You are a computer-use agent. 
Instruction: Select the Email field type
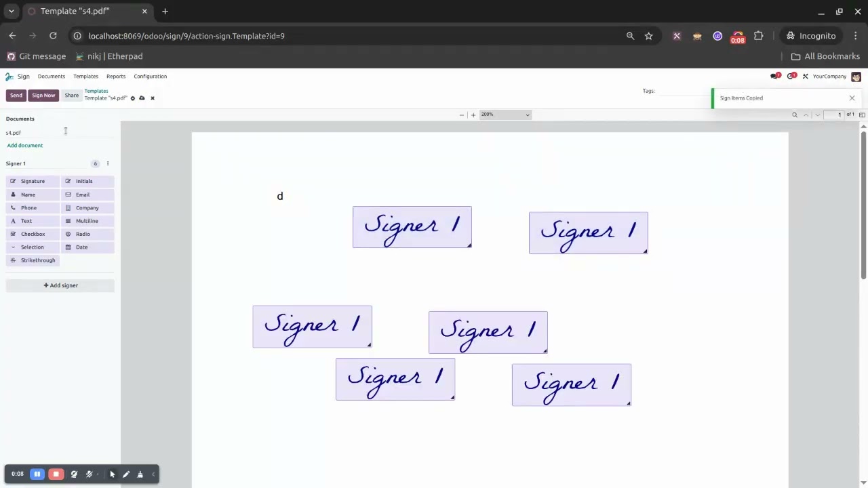pos(88,195)
